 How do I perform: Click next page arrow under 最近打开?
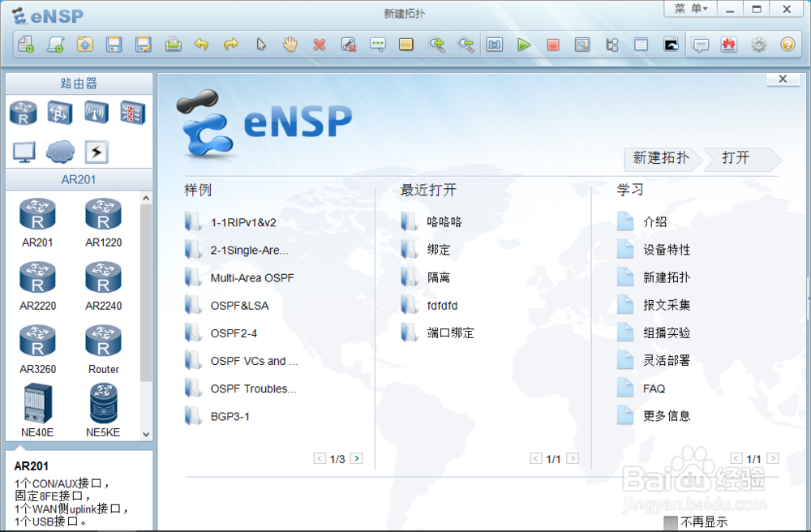pos(573,458)
